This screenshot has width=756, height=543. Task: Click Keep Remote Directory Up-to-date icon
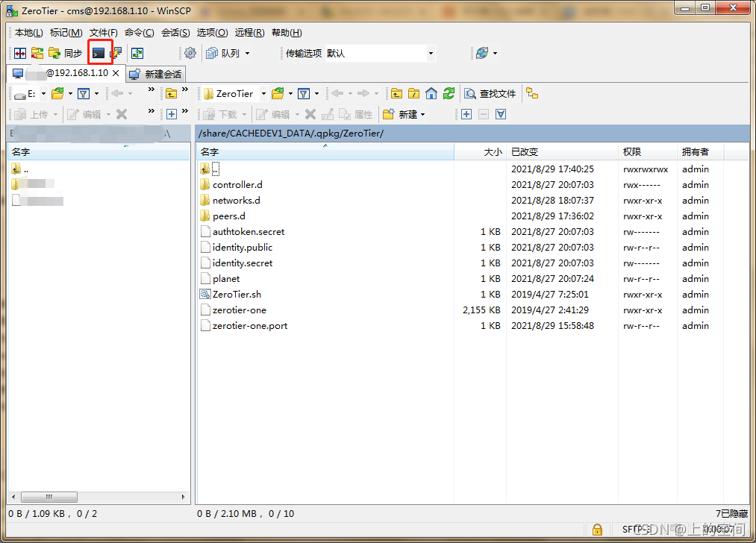point(137,53)
